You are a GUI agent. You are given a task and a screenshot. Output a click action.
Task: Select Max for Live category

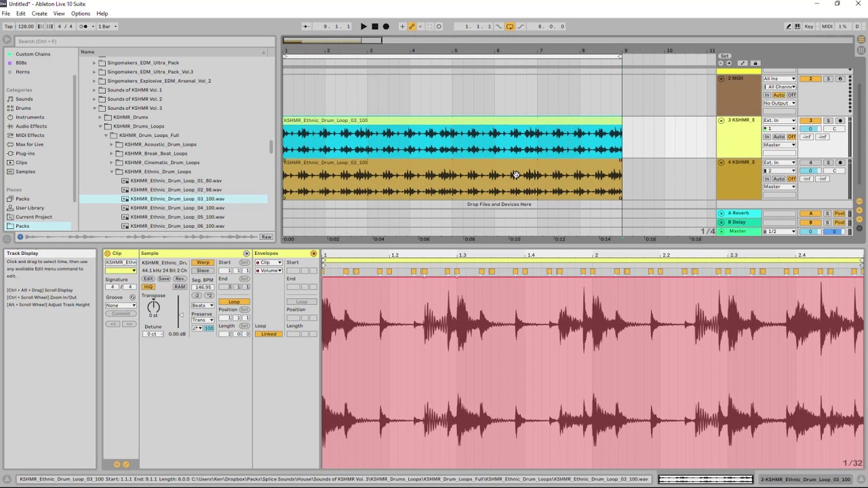[29, 144]
